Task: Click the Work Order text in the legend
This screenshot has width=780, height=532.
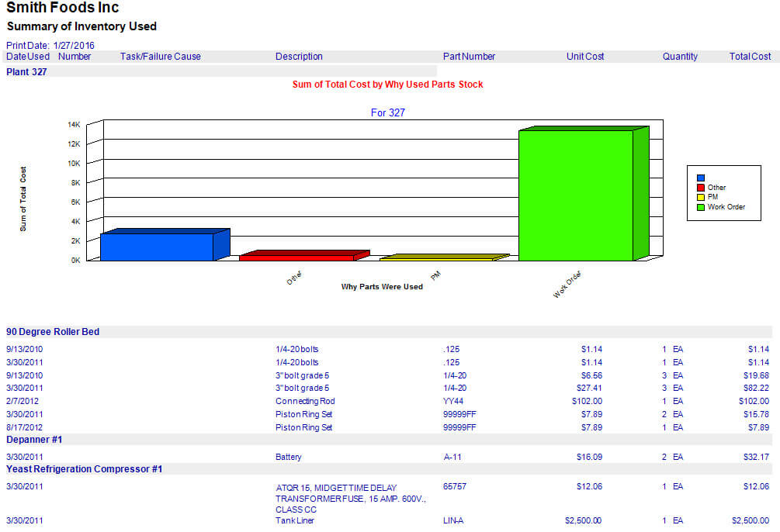Action: tap(726, 207)
